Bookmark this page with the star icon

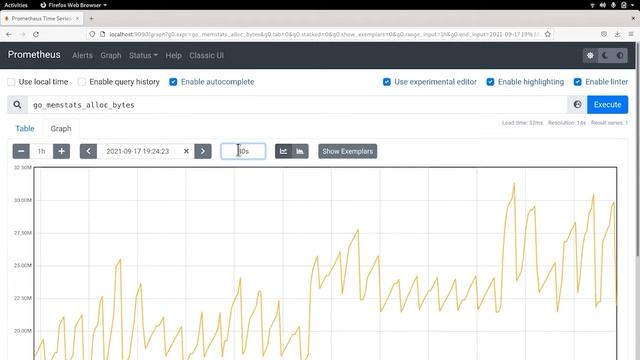(548, 34)
